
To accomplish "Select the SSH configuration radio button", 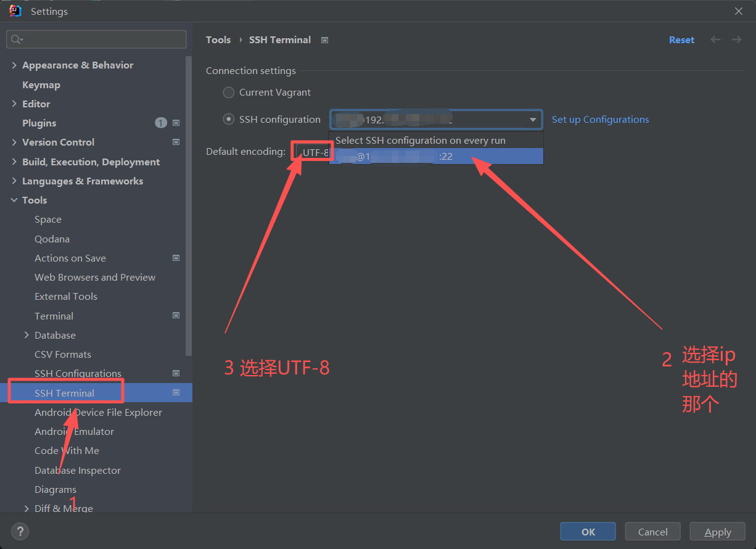I will pos(229,119).
